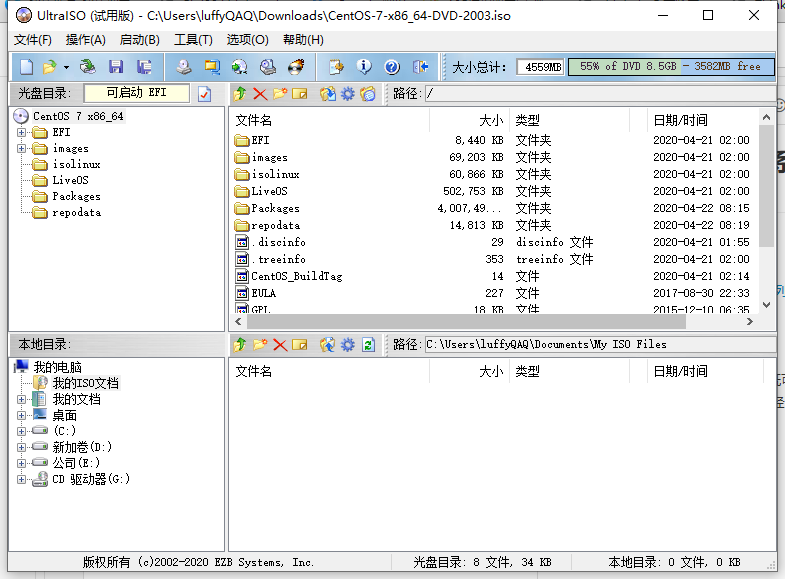Image resolution: width=785 pixels, height=579 pixels.
Task: Expand the 桌面 tree node
Action: click(x=22, y=415)
